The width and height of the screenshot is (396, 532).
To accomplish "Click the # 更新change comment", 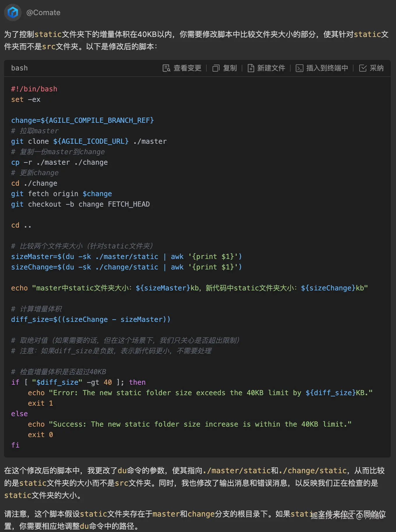I will [x=35, y=173].
